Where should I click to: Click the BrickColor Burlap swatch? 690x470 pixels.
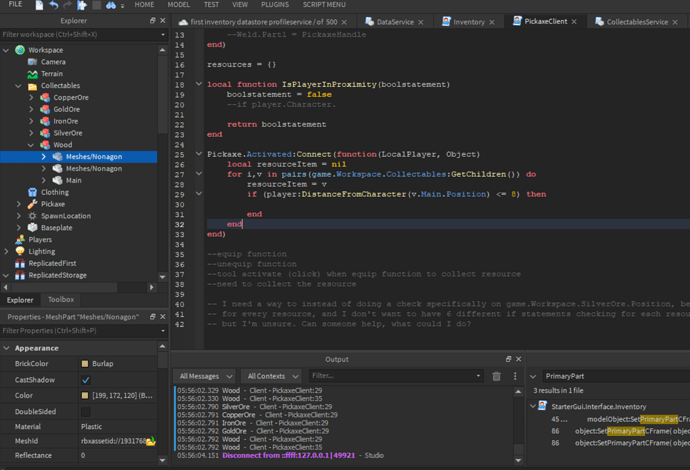[x=86, y=364]
